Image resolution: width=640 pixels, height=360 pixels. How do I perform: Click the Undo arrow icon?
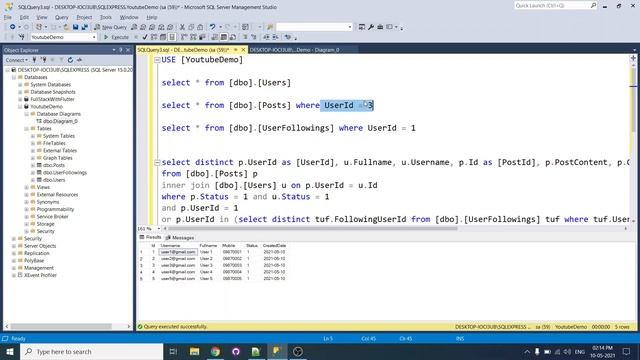click(212, 27)
